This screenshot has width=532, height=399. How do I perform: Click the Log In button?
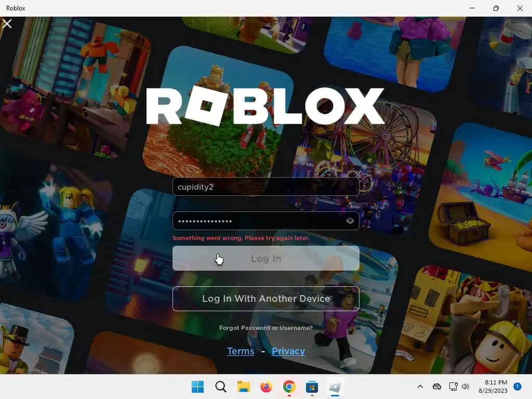[265, 259]
